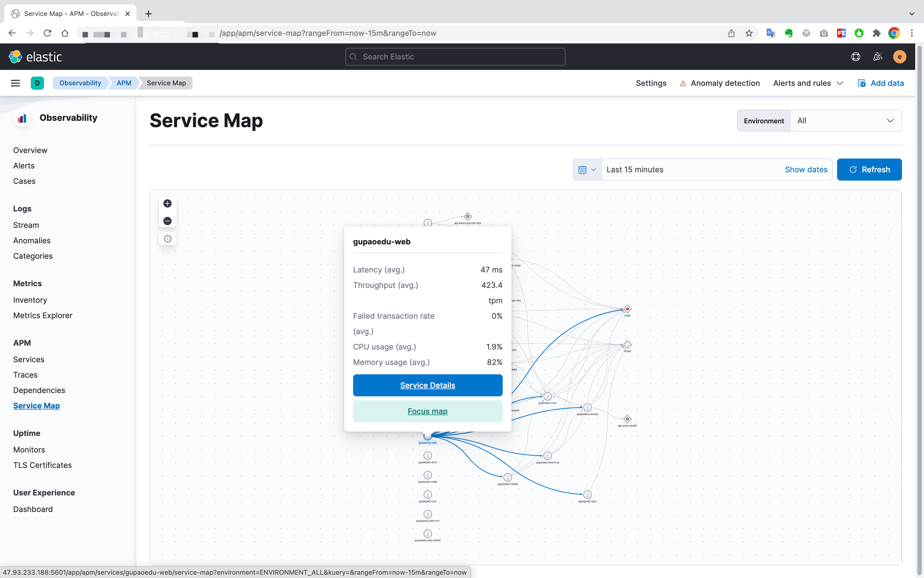This screenshot has width=924, height=578.
Task: Click the browser address bar
Action: tap(401, 33)
